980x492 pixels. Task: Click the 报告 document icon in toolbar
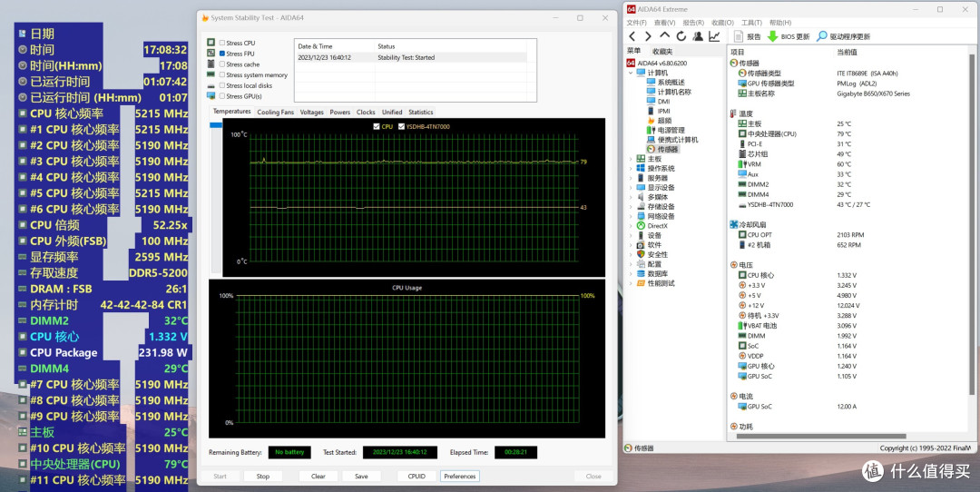click(738, 36)
